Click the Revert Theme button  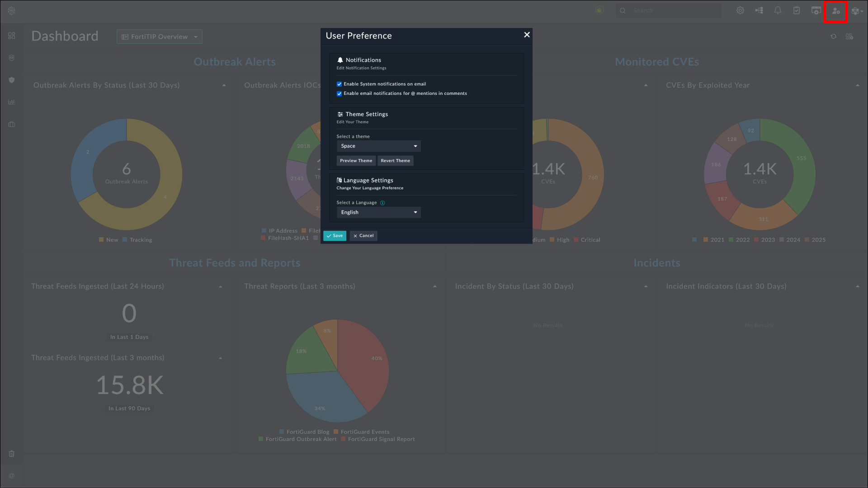(x=395, y=161)
